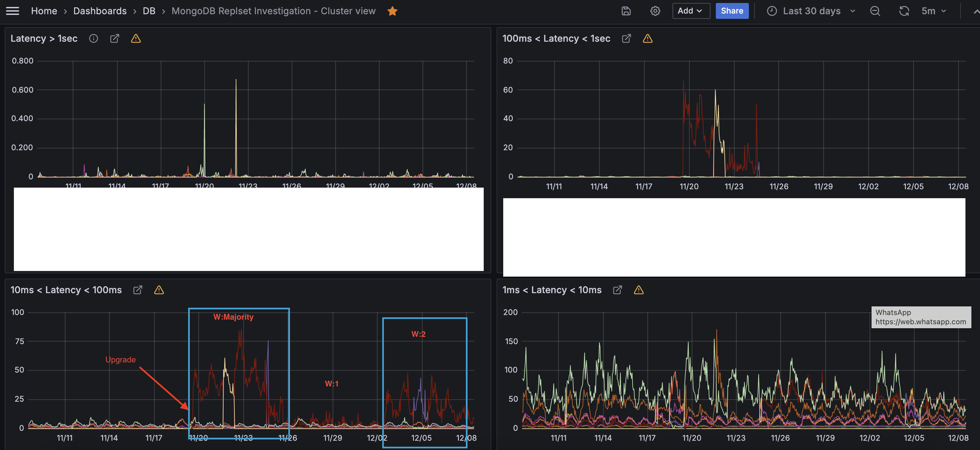The width and height of the screenshot is (980, 450).
Task: Open external link icon on Latency > 1sec panel
Action: (x=114, y=38)
